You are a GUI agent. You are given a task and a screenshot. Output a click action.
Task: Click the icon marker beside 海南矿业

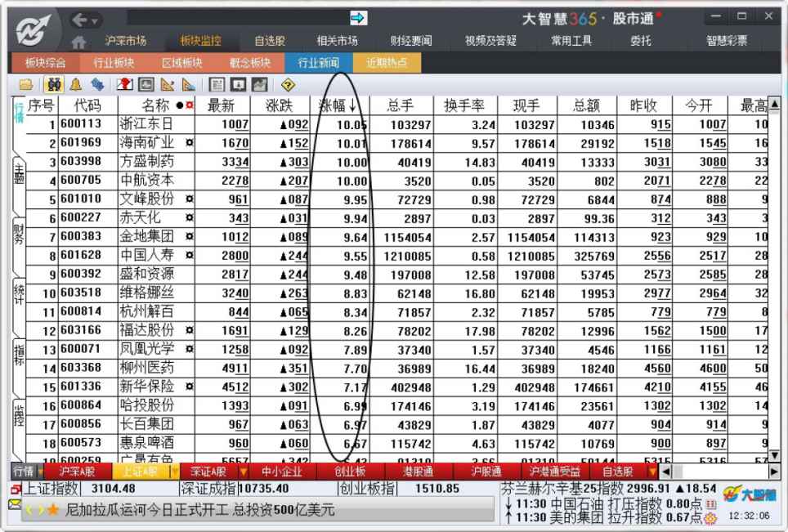(189, 143)
